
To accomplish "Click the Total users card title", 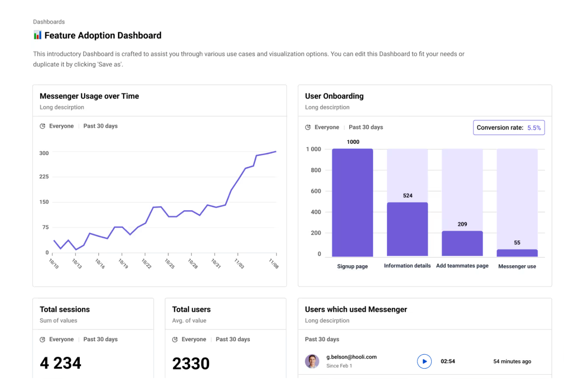I will tap(191, 309).
